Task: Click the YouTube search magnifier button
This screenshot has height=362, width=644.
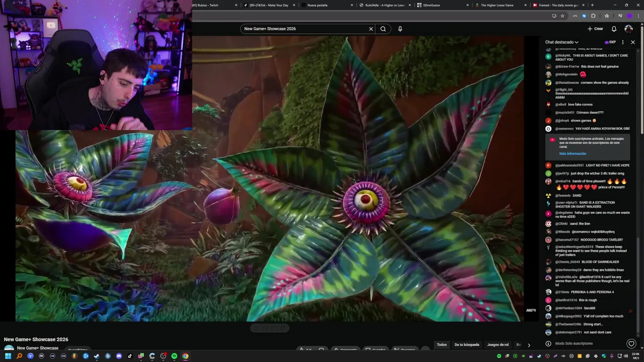Action: point(383,29)
